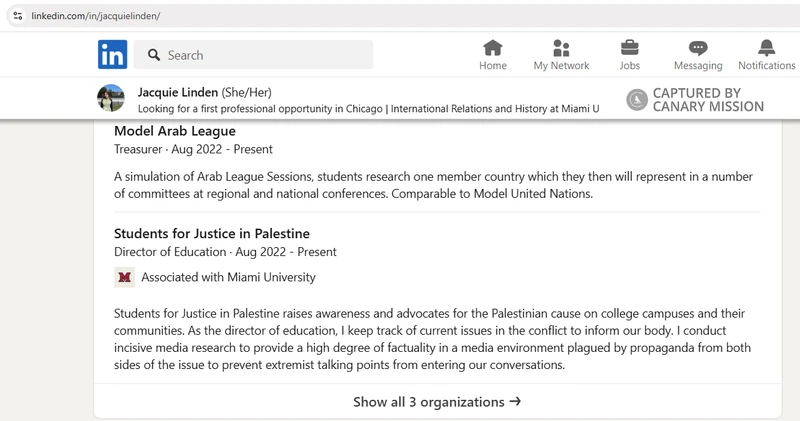Screen dimensions: 800x421
Task: Click the Miami University logo icon
Action: click(x=124, y=277)
